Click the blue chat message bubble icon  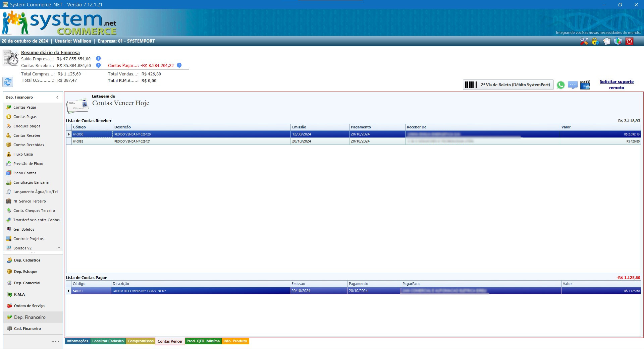573,85
